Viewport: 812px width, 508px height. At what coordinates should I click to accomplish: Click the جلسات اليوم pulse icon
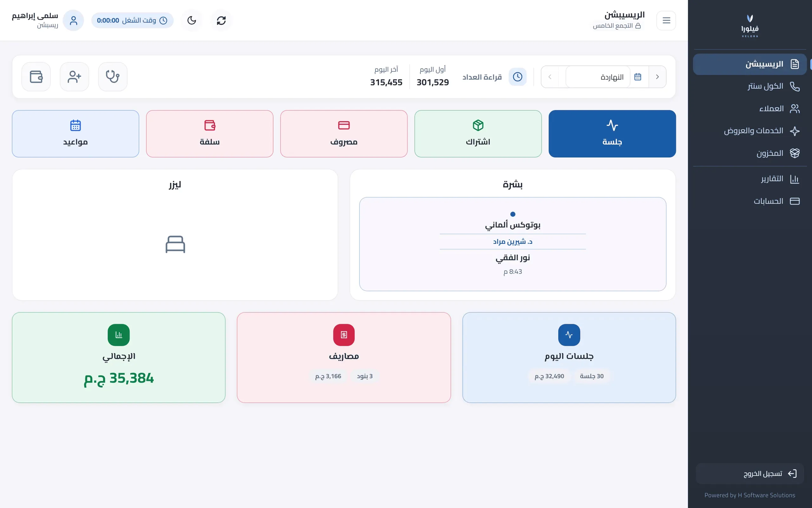tap(569, 335)
